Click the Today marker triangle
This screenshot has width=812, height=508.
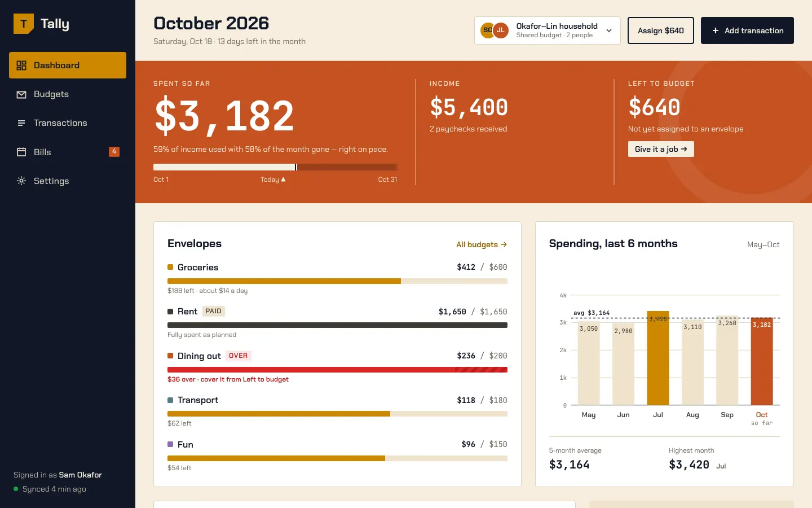[x=283, y=179]
